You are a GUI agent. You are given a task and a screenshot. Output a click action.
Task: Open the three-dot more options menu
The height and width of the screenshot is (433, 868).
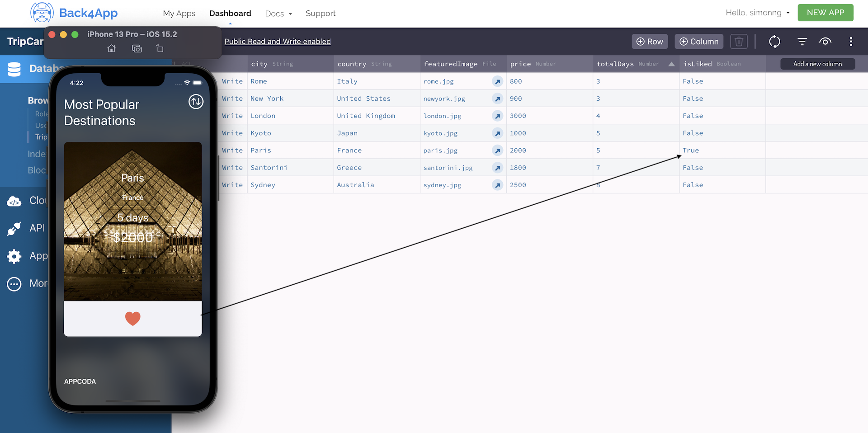click(850, 42)
